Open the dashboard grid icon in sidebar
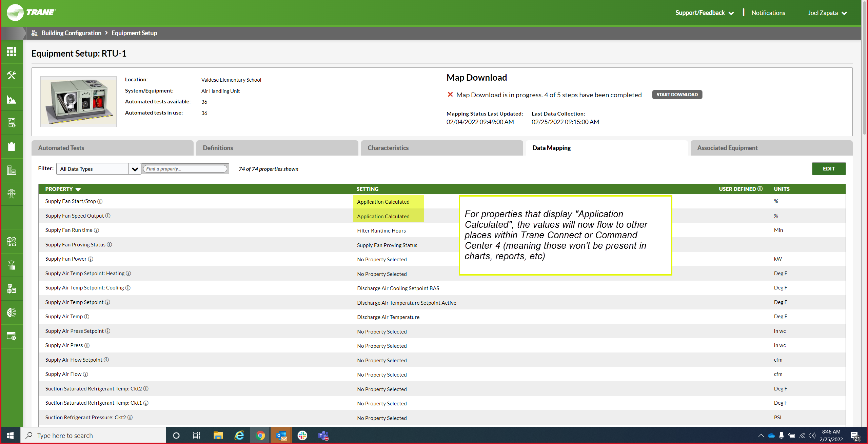 pos(12,52)
